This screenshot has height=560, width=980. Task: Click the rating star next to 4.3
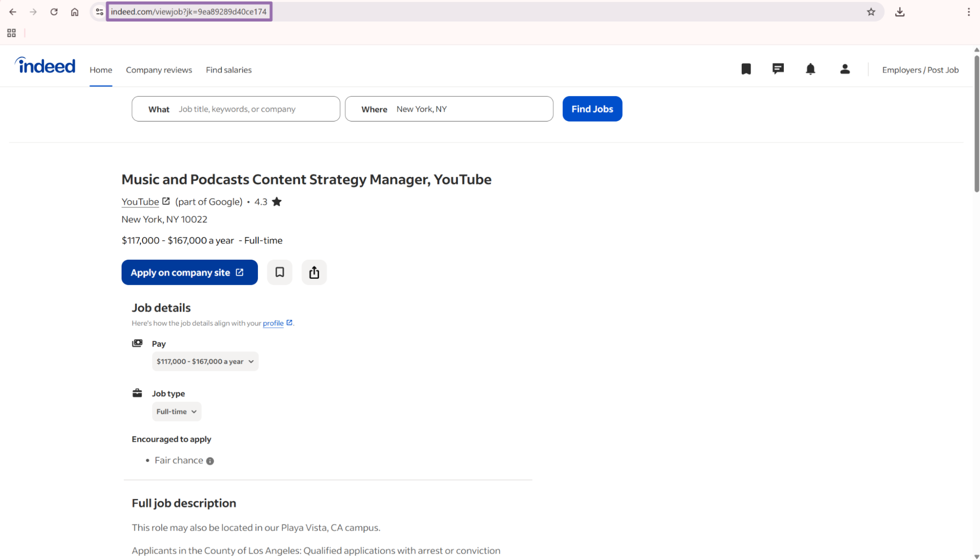click(276, 202)
